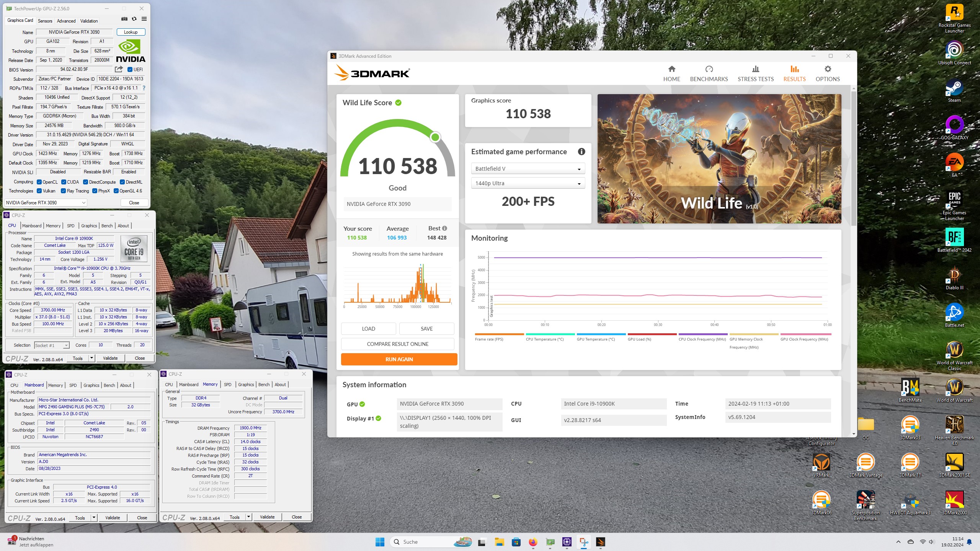Launch Steam from desktop
The width and height of the screenshot is (980, 551).
(954, 90)
